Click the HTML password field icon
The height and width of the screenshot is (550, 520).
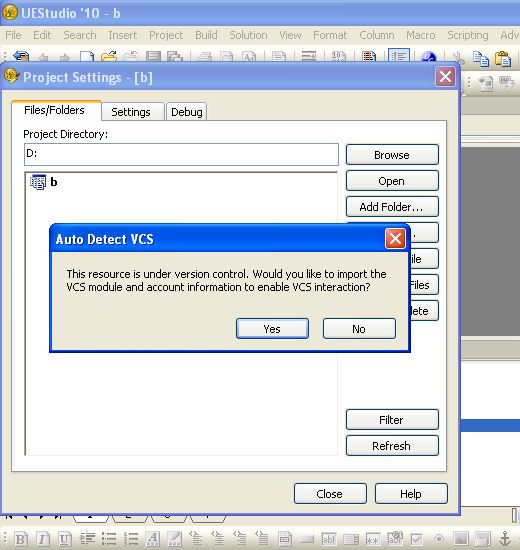373,539
